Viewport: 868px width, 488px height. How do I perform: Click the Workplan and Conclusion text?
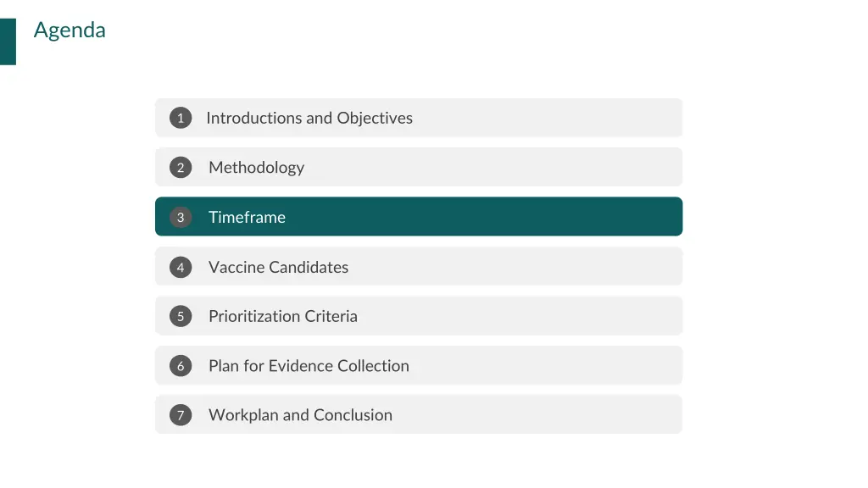[301, 415]
